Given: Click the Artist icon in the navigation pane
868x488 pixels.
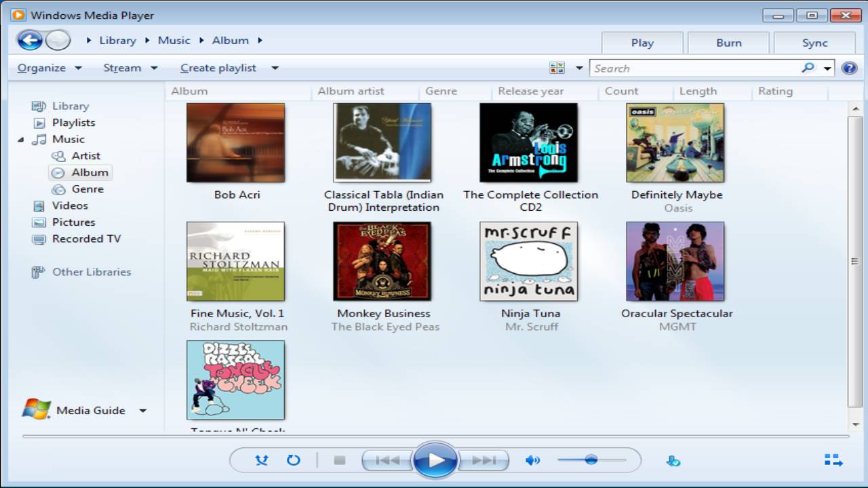Looking at the screenshot, I should click(x=59, y=156).
